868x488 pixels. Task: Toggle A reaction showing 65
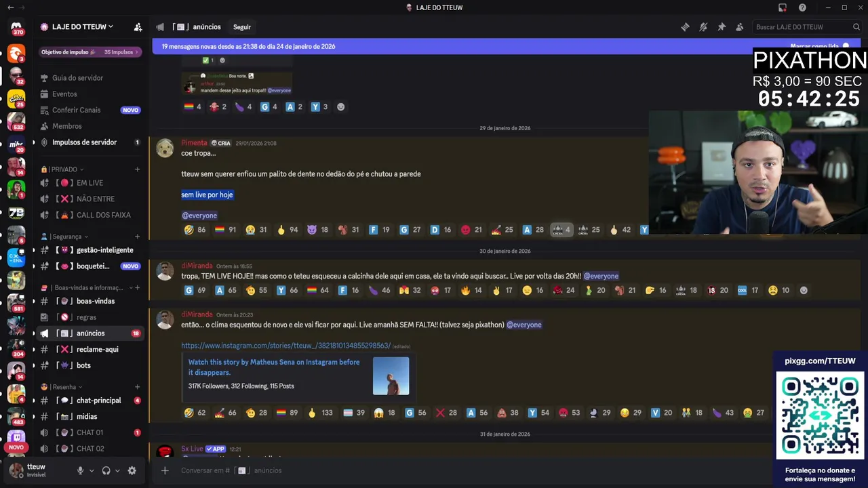(x=226, y=290)
